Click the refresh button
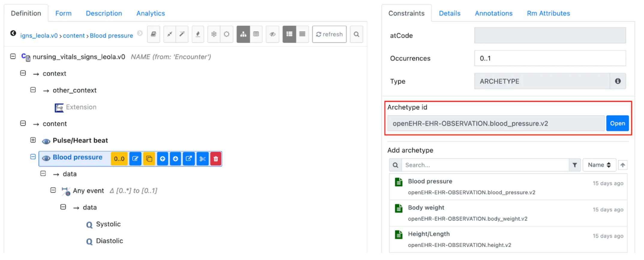 329,34
